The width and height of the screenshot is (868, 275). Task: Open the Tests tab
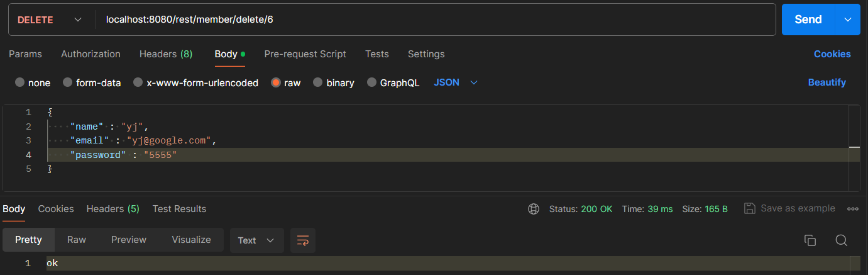377,54
